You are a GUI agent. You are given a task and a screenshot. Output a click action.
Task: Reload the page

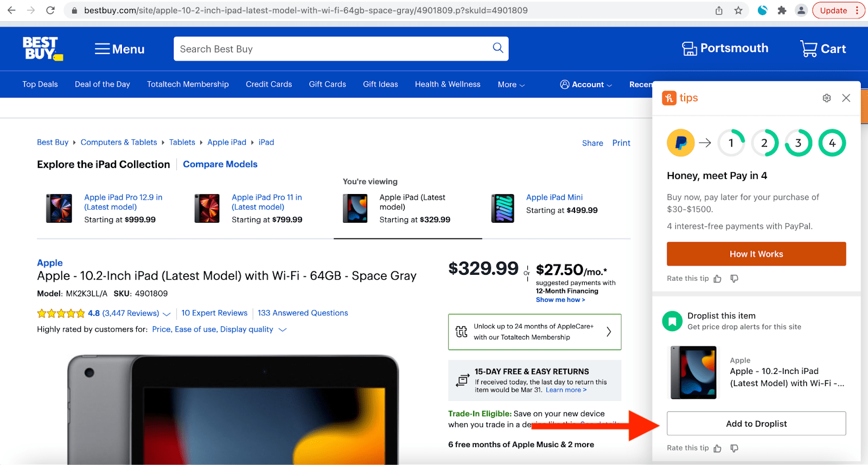(50, 10)
